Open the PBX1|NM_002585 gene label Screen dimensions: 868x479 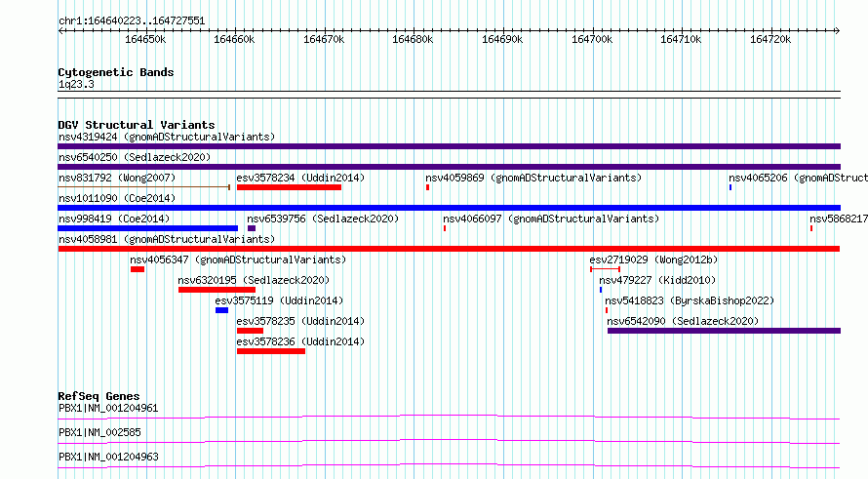pos(99,432)
